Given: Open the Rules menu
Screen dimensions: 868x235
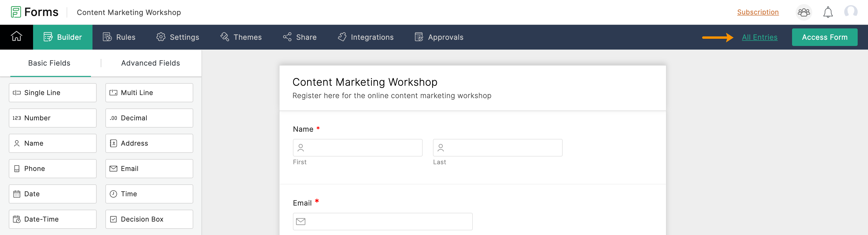Looking at the screenshot, I should 119,37.
